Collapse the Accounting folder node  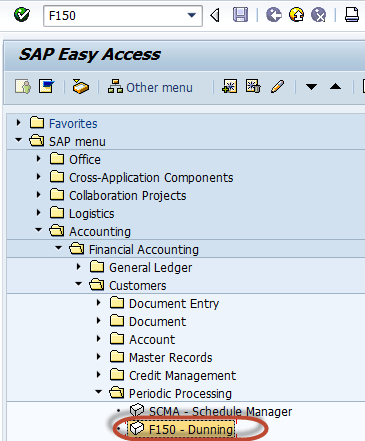[39, 230]
